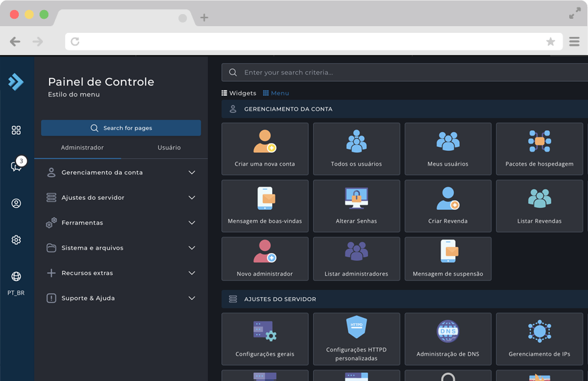Open messages icon with badge 3

pos(17,165)
